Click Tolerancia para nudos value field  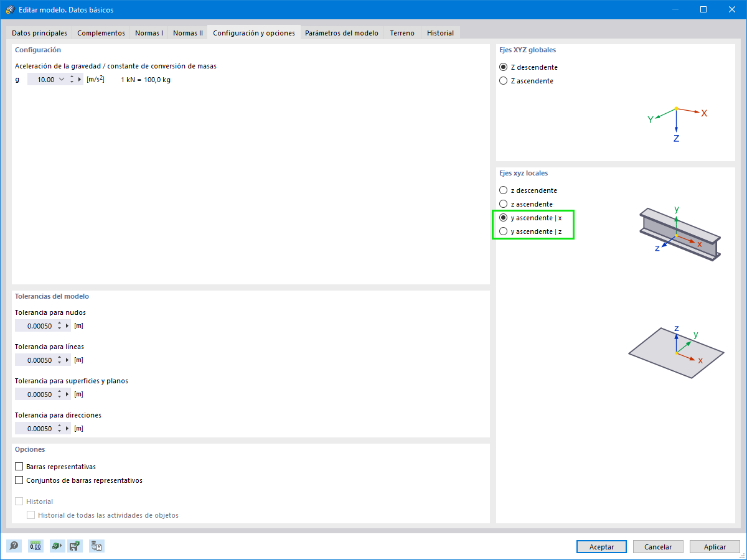35,325
